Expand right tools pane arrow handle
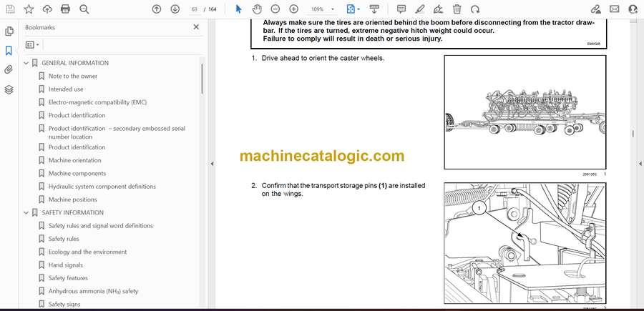The image size is (644, 311). pyautogui.click(x=640, y=164)
